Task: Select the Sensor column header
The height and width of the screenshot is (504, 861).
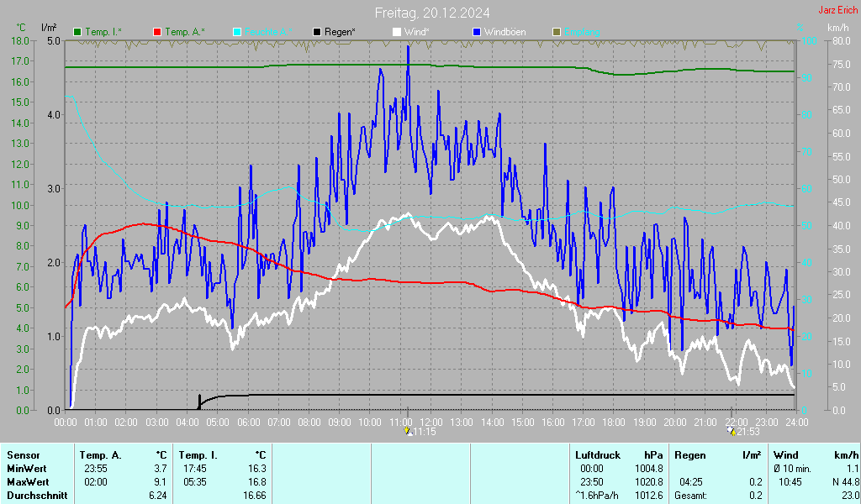Action: pos(23,454)
